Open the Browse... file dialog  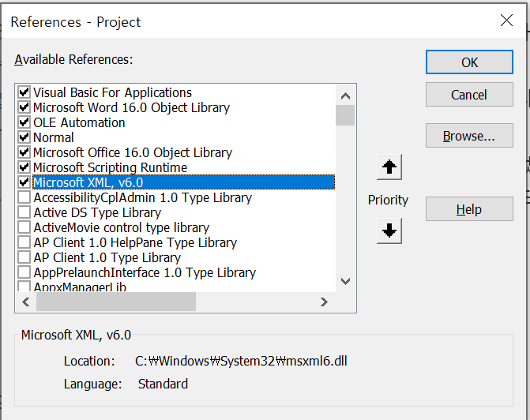[x=469, y=136]
